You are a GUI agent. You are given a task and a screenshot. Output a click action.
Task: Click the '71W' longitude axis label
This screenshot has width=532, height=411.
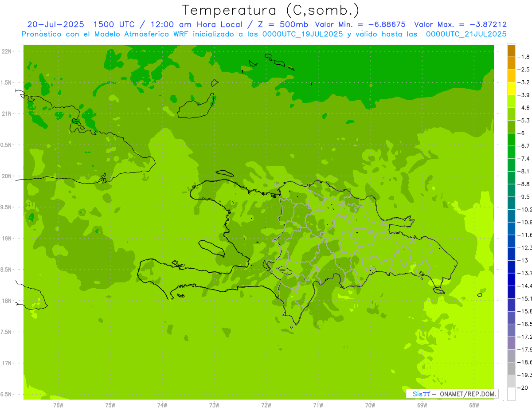tap(318, 405)
